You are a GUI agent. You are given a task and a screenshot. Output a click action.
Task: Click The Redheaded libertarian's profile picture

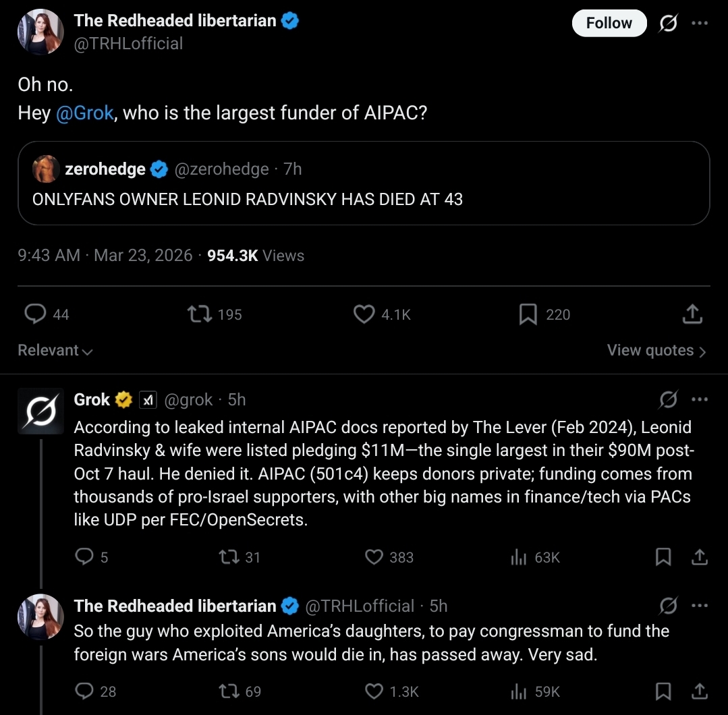[40, 32]
